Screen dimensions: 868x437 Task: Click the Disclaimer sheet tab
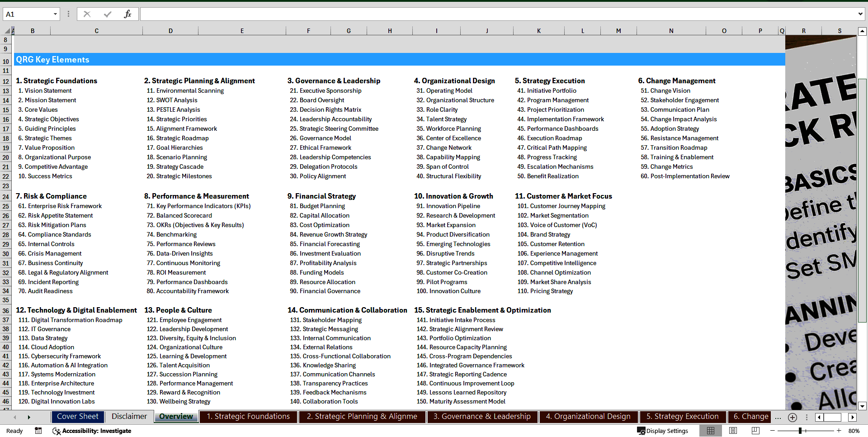click(129, 417)
